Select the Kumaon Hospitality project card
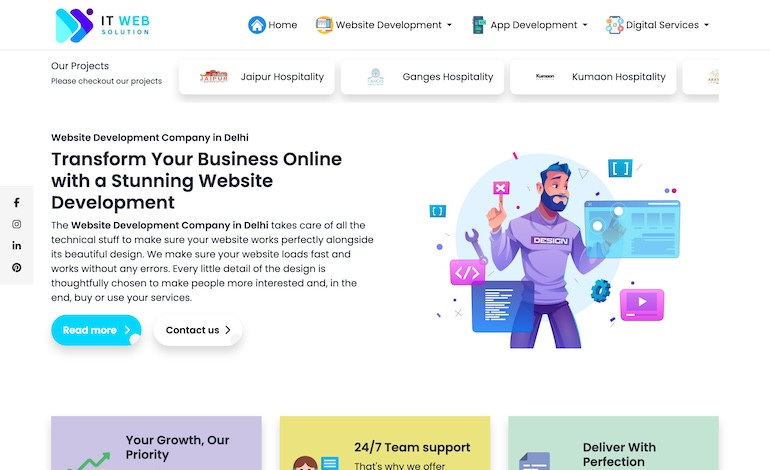This screenshot has width=770, height=470. click(x=593, y=77)
